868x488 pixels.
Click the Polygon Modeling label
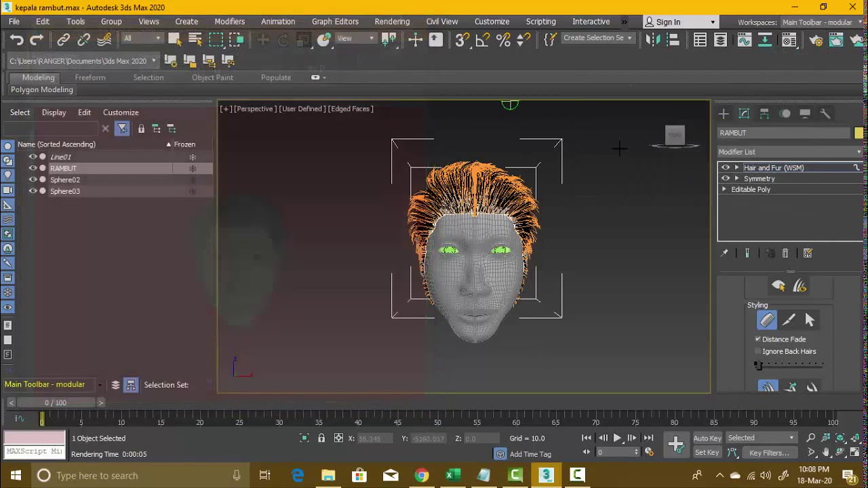tap(42, 89)
